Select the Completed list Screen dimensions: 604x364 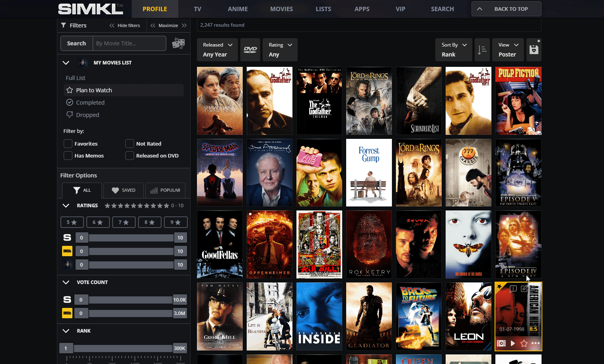click(90, 103)
